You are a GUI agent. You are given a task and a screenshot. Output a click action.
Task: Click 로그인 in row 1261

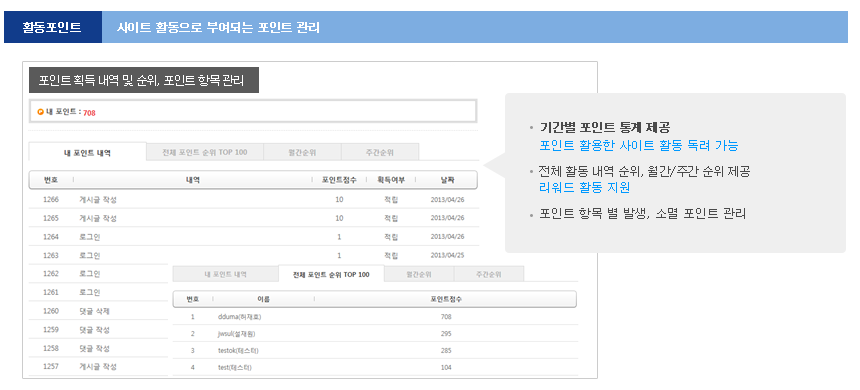[x=89, y=292]
